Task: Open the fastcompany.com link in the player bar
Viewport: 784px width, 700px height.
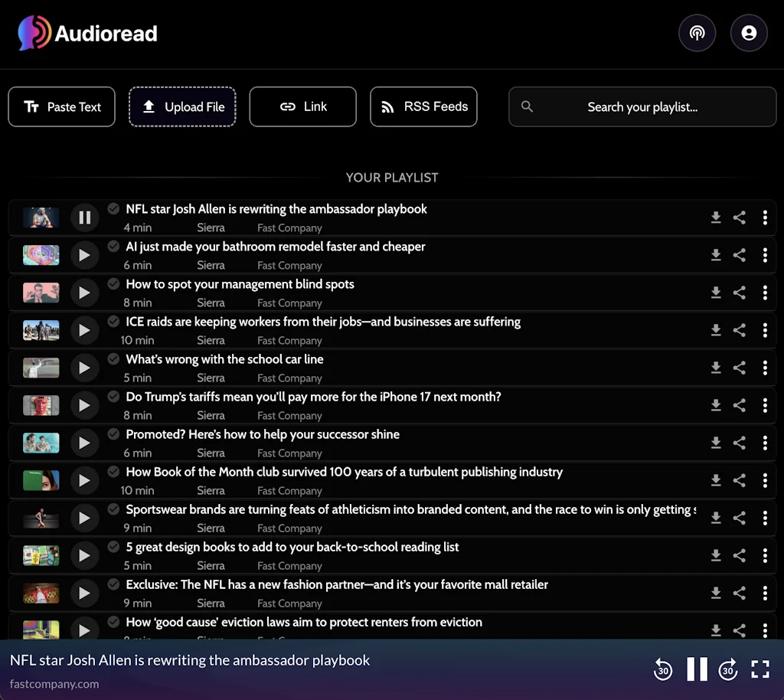Action: (x=54, y=684)
